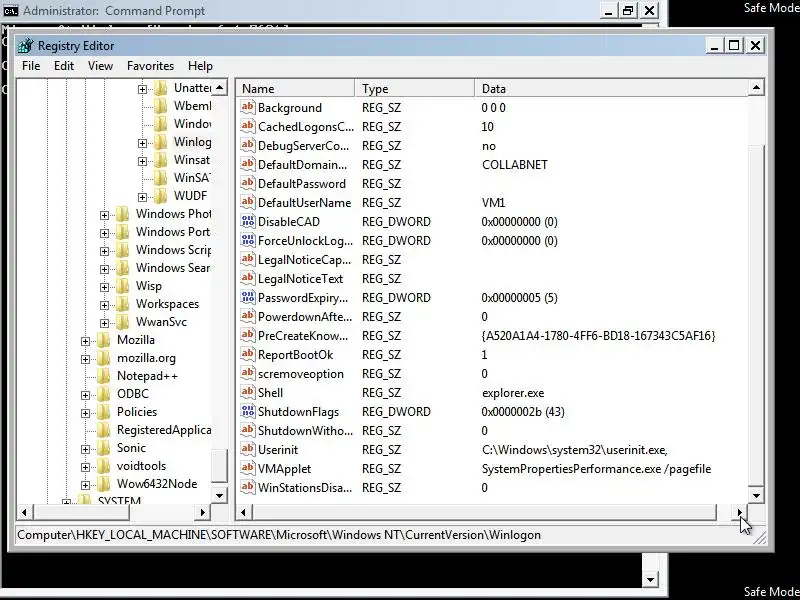Viewport: 800px width, 600px height.
Task: Click the Registry Editor title bar icon
Action: pyautogui.click(x=26, y=46)
